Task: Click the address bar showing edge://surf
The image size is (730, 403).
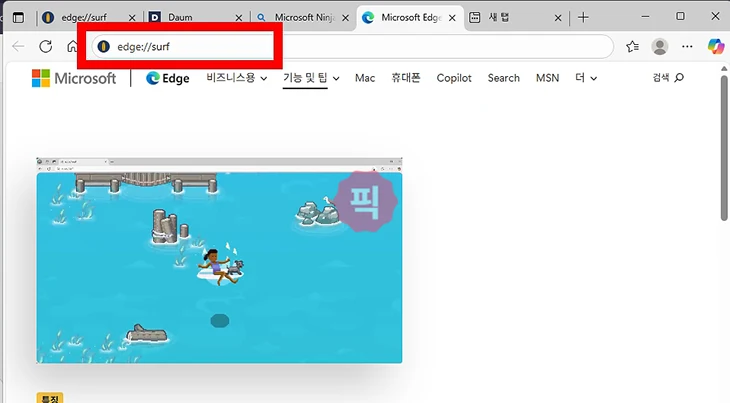Action: click(352, 47)
